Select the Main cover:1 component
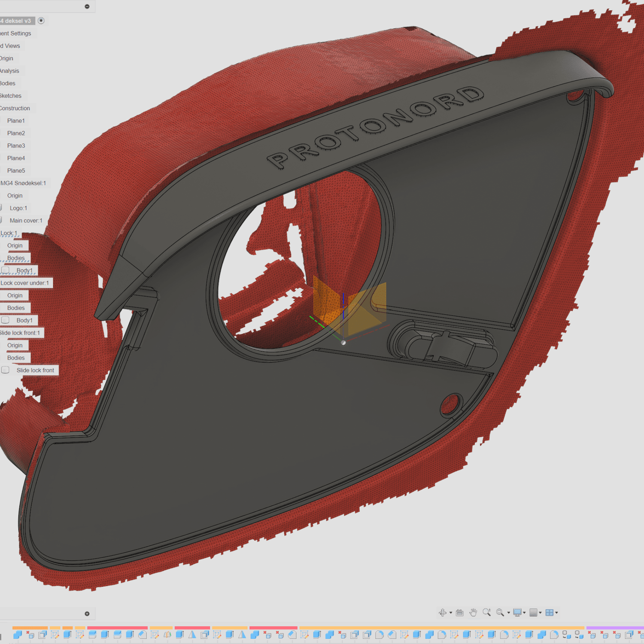The image size is (644, 644). pos(26,221)
